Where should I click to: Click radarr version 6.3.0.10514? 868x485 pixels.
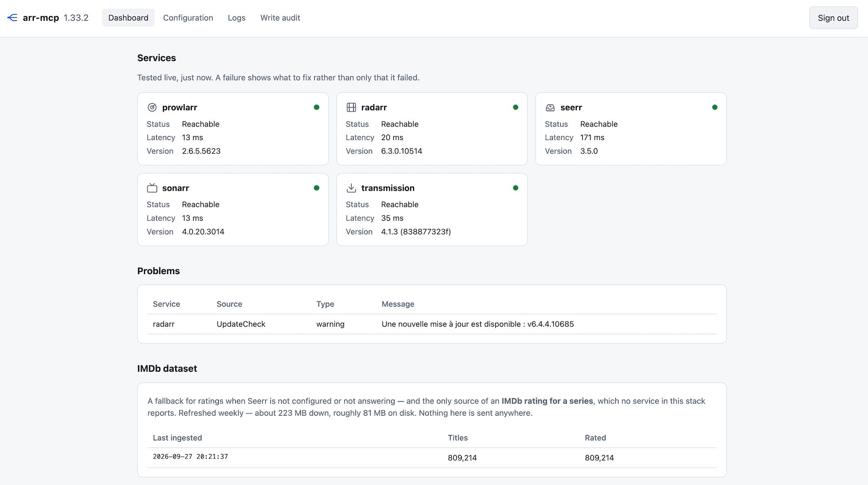pyautogui.click(x=401, y=151)
